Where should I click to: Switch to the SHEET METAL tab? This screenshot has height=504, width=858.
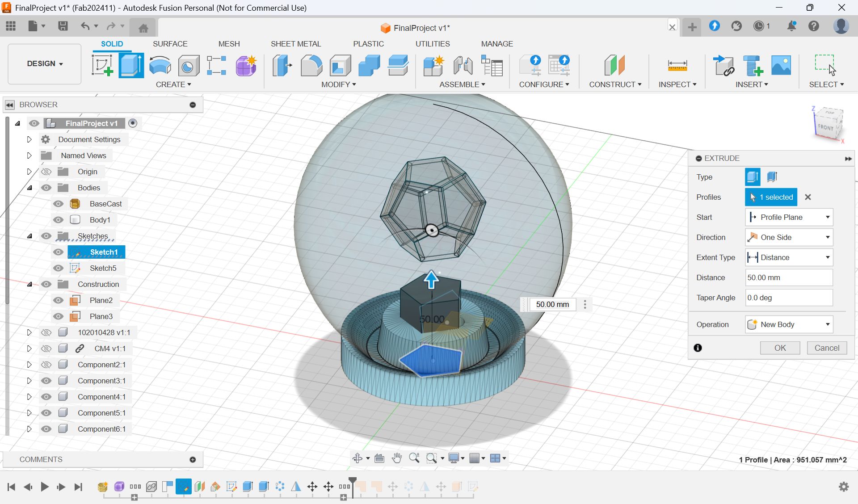(296, 44)
